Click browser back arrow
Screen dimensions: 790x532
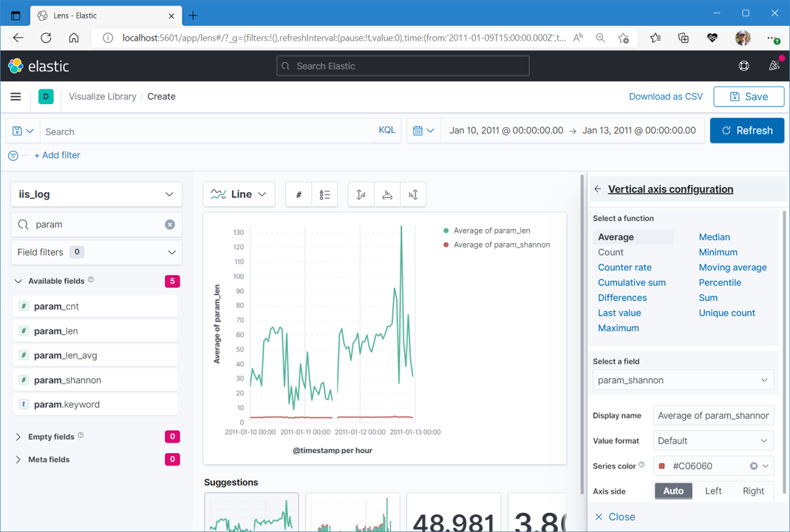pyautogui.click(x=18, y=38)
